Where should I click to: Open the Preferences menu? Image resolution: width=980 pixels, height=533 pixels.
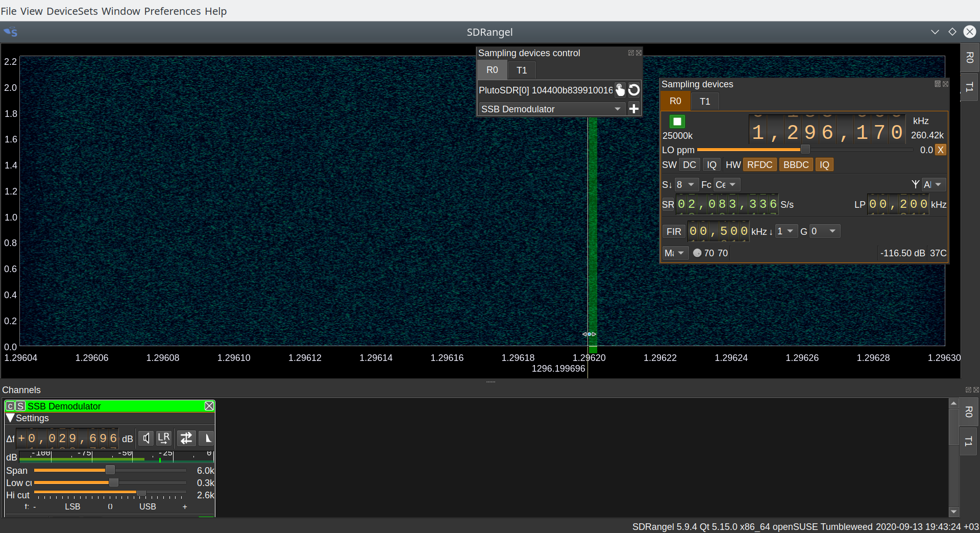point(172,11)
